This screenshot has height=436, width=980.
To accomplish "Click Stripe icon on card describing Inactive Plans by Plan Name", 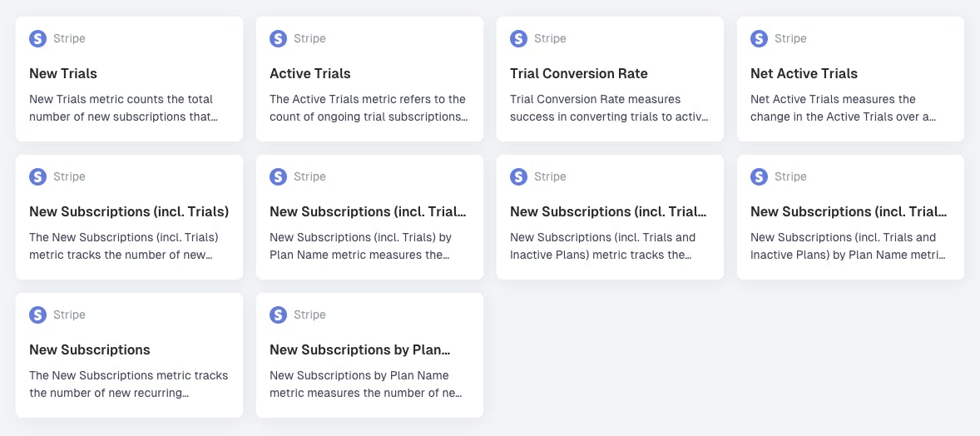I will pyautogui.click(x=759, y=177).
